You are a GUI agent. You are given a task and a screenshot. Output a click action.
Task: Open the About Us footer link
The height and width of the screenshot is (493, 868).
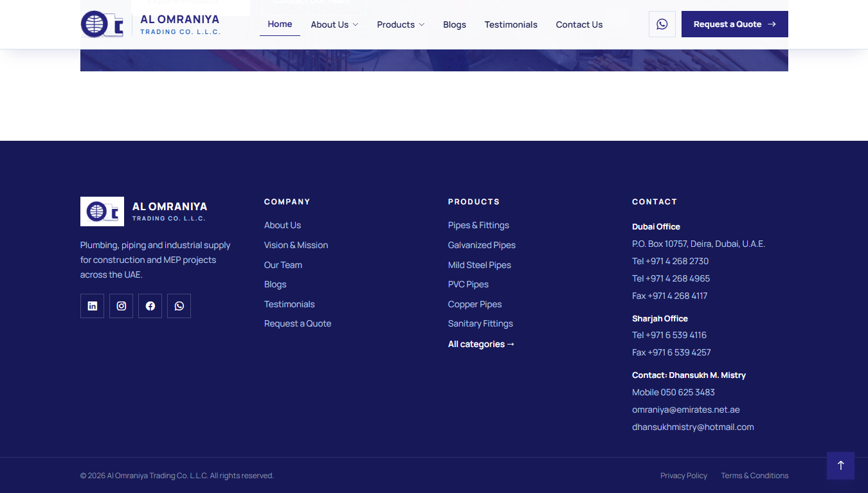click(x=282, y=225)
